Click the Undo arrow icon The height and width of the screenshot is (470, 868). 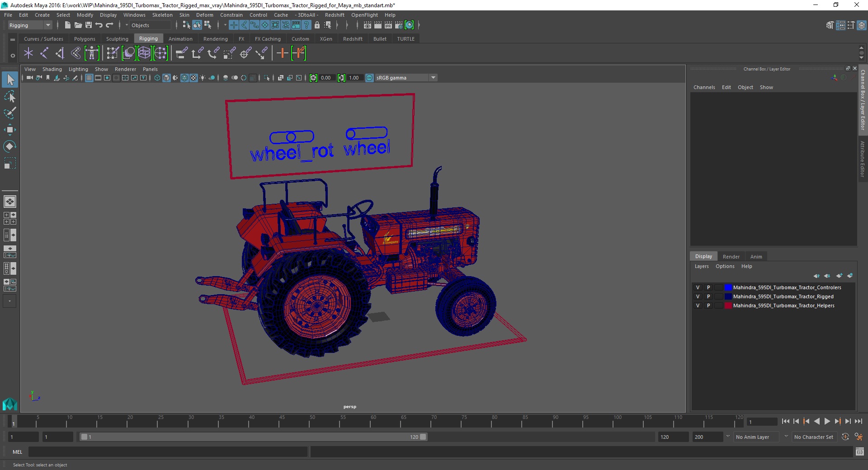click(x=99, y=25)
